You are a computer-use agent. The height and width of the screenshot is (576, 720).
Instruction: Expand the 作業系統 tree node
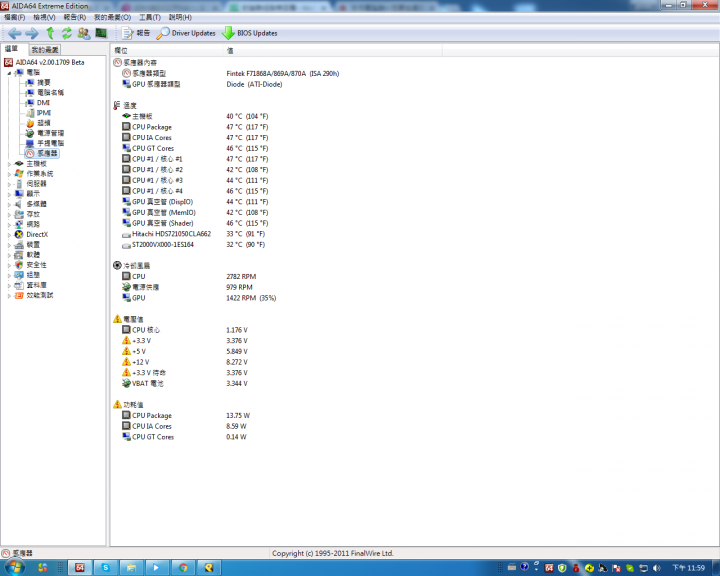pyautogui.click(x=9, y=174)
